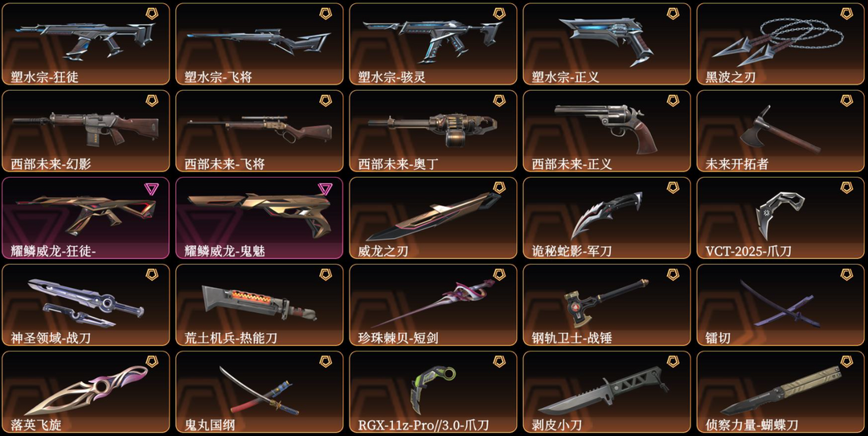Open the 塑水宗-飞将 sniper skin
The height and width of the screenshot is (436, 868).
(x=260, y=44)
